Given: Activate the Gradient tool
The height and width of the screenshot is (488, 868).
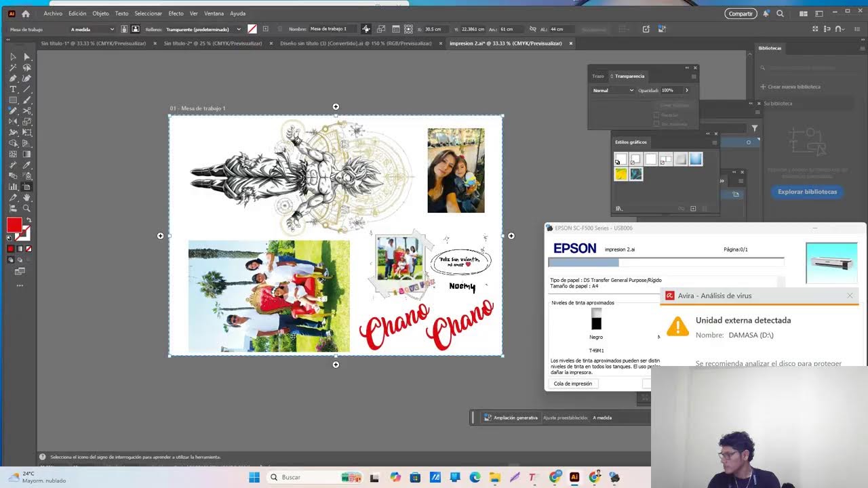Looking at the screenshot, I should (27, 154).
